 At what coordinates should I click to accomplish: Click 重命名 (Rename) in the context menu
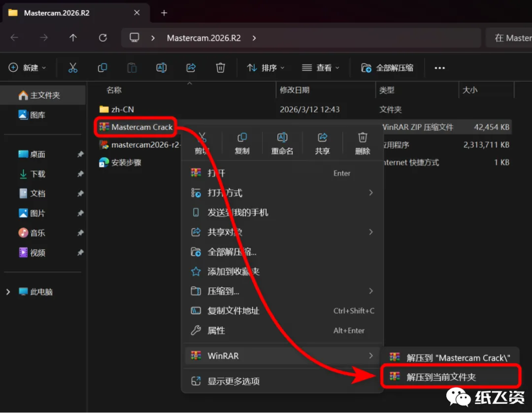pos(282,144)
